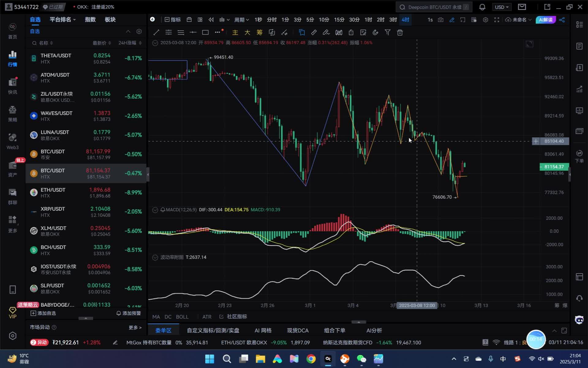
Task: Sort watchlist by 24H涨幅
Action: pyautogui.click(x=130, y=43)
